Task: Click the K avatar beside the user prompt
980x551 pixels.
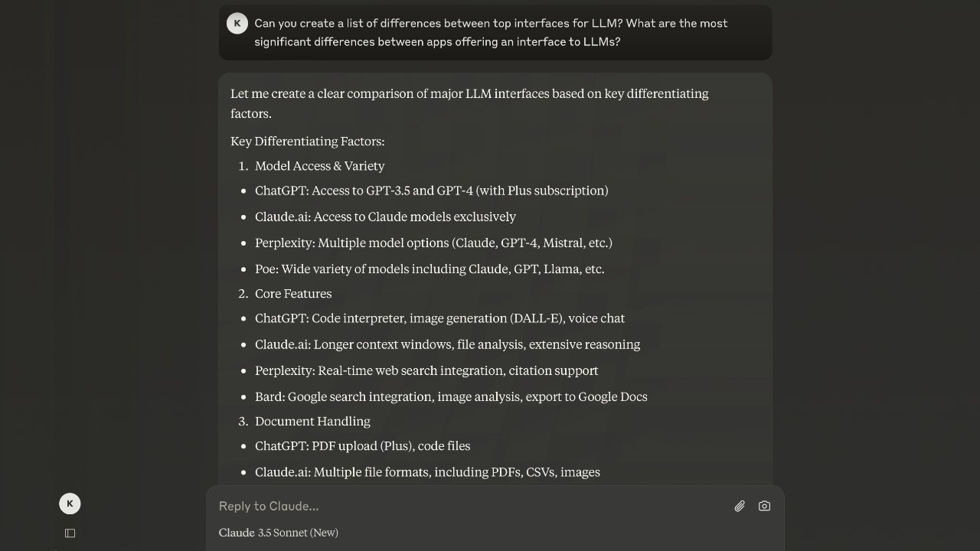Action: (x=237, y=23)
